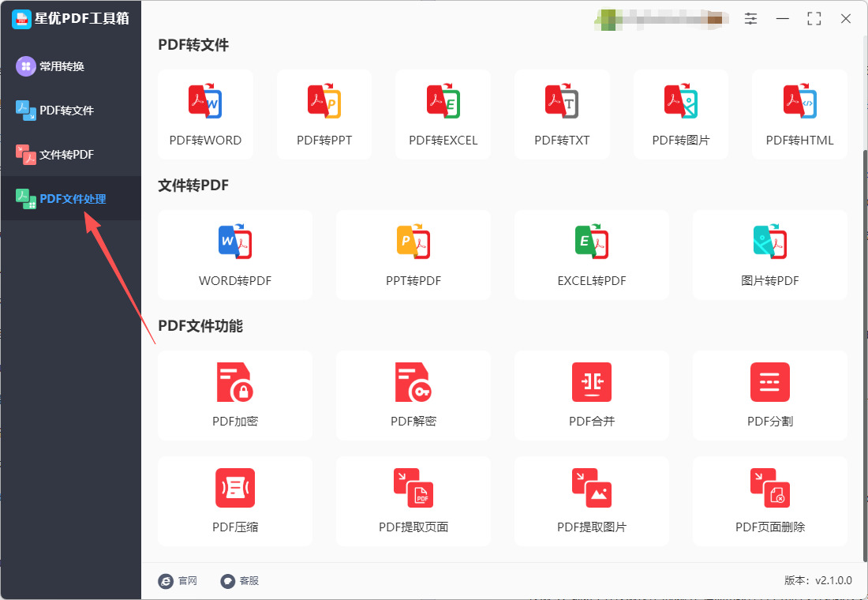Click the PDF转HTML label text

click(x=800, y=141)
